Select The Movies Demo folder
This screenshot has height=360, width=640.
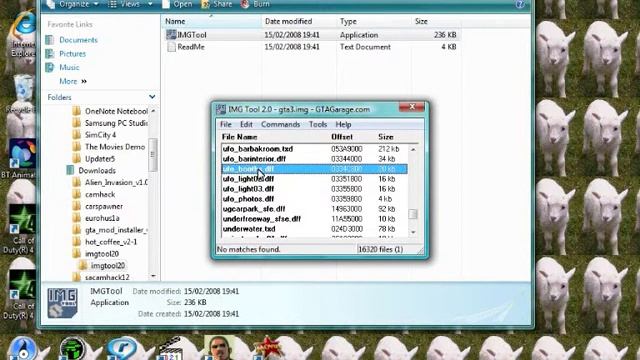point(115,147)
